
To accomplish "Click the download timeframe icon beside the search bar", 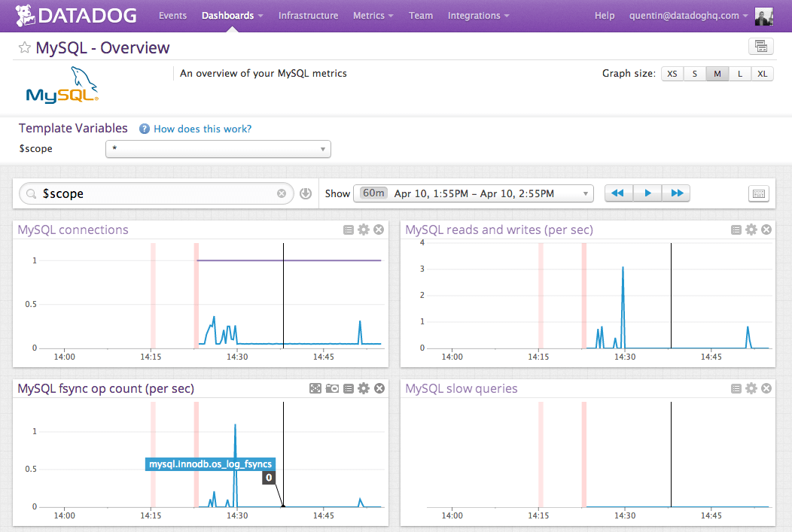I will [x=305, y=193].
